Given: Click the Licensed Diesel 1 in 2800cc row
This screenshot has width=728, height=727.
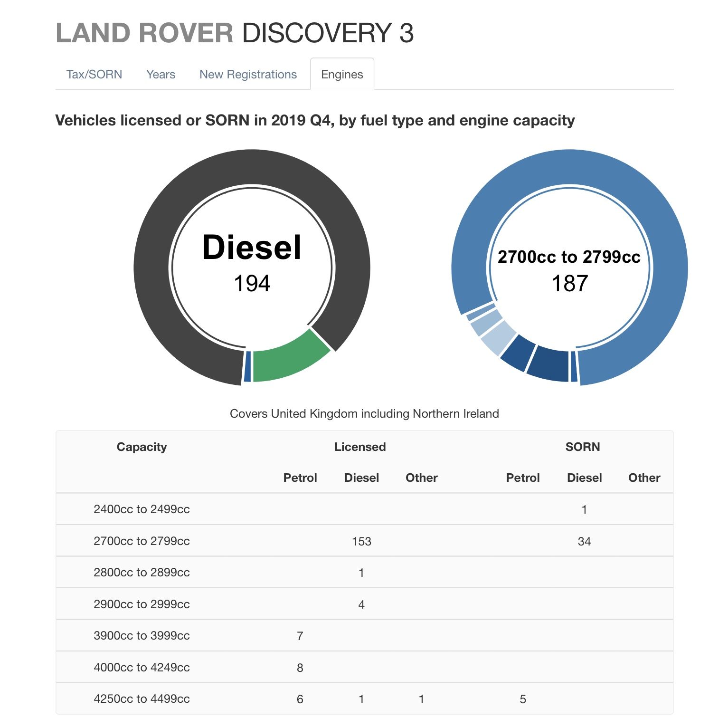Looking at the screenshot, I should point(361,573).
